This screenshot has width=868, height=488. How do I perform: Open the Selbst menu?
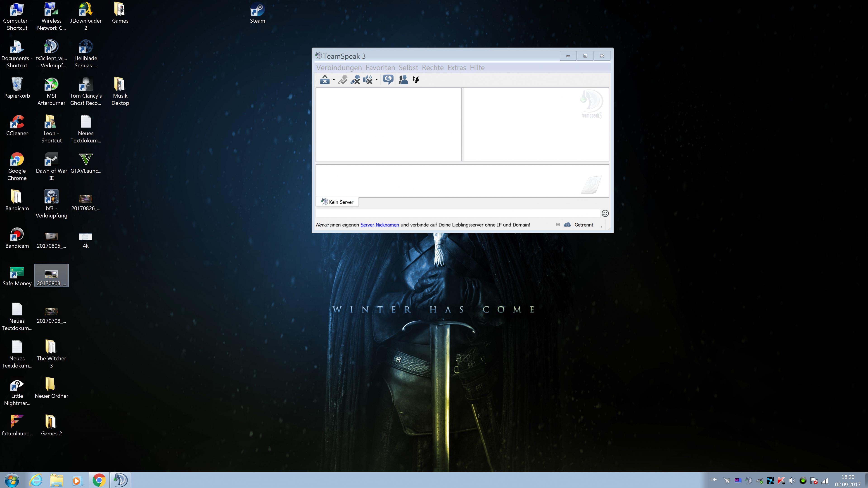tap(408, 67)
